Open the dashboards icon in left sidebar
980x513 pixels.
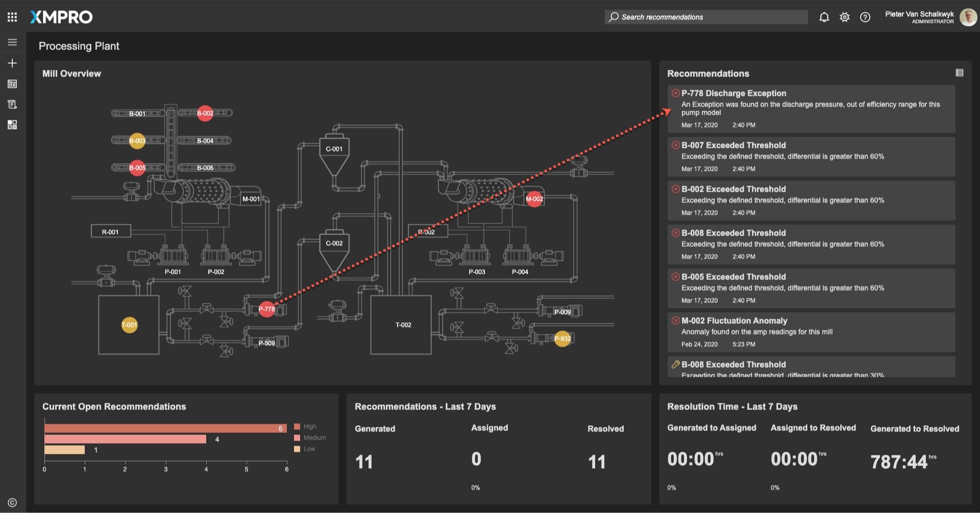pyautogui.click(x=12, y=84)
